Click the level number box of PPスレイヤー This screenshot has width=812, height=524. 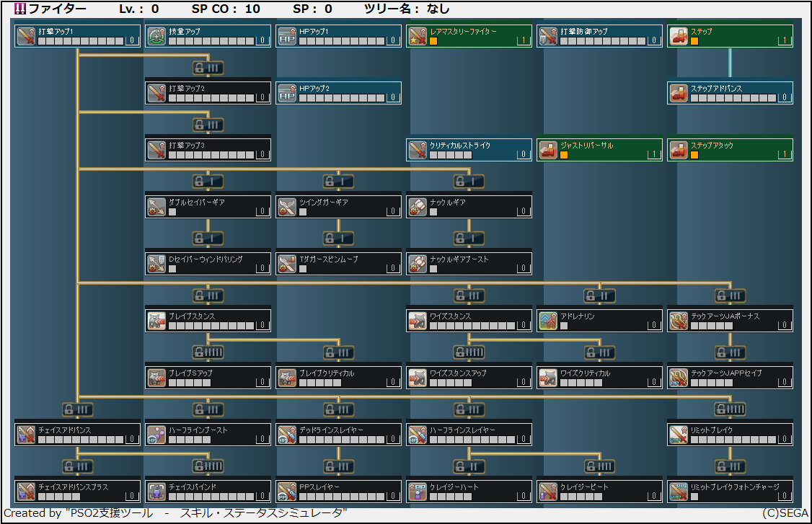pyautogui.click(x=393, y=496)
